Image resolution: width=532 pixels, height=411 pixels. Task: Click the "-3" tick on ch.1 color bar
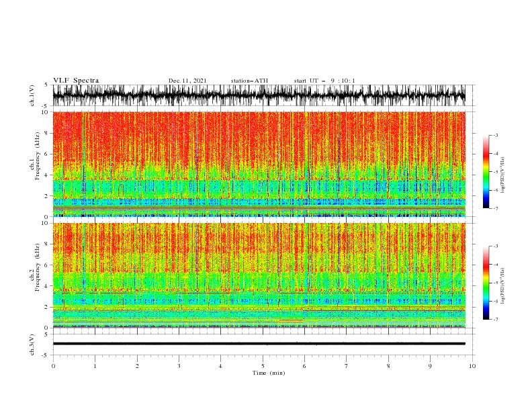click(495, 136)
